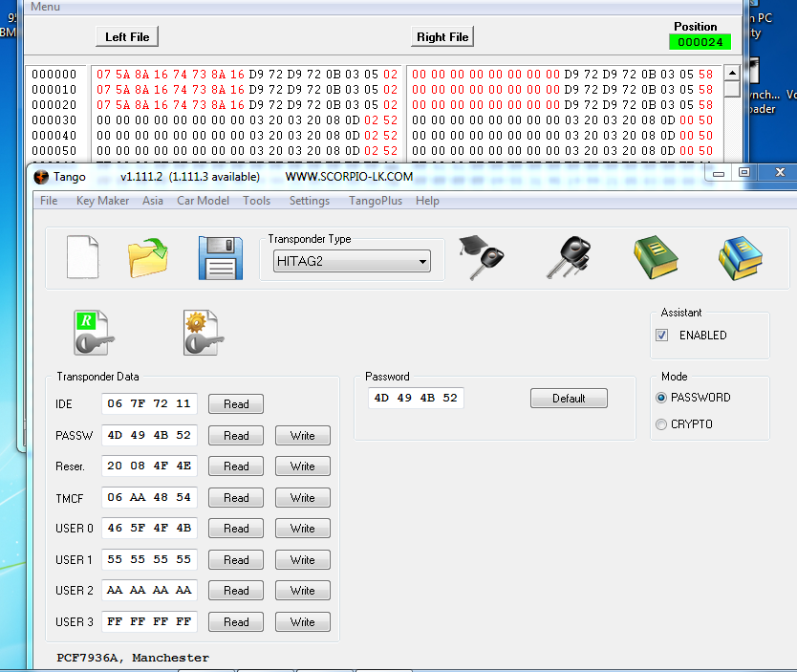Viewport: 797px width, 672px height.
Task: Open the Settings menu
Action: click(310, 201)
